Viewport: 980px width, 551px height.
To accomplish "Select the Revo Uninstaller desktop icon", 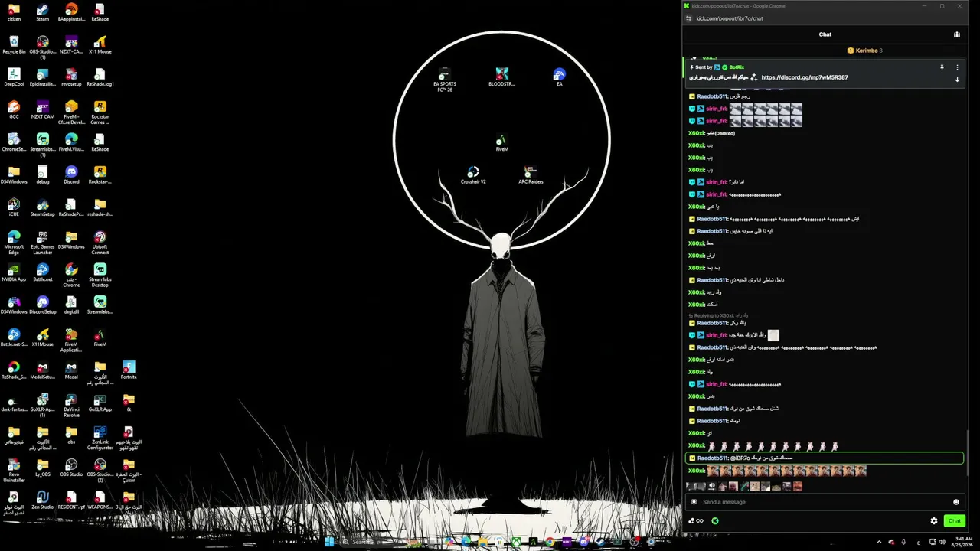I will pyautogui.click(x=14, y=470).
